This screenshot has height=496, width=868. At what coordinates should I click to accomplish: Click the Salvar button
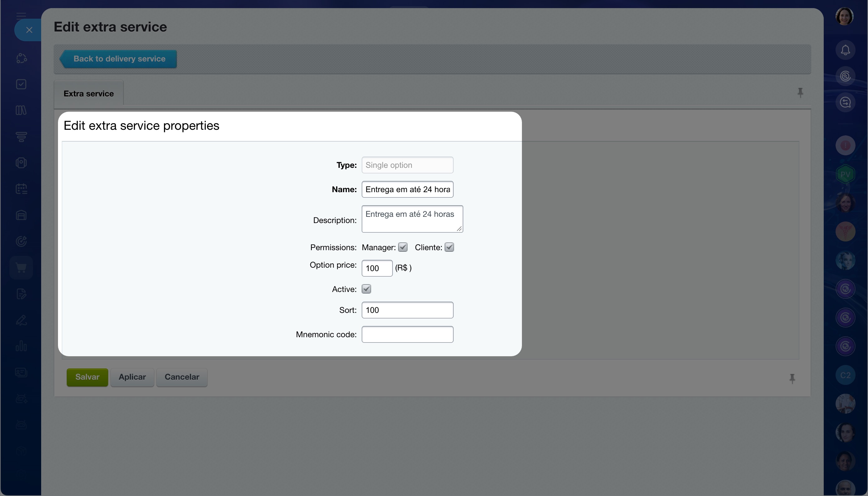click(87, 377)
